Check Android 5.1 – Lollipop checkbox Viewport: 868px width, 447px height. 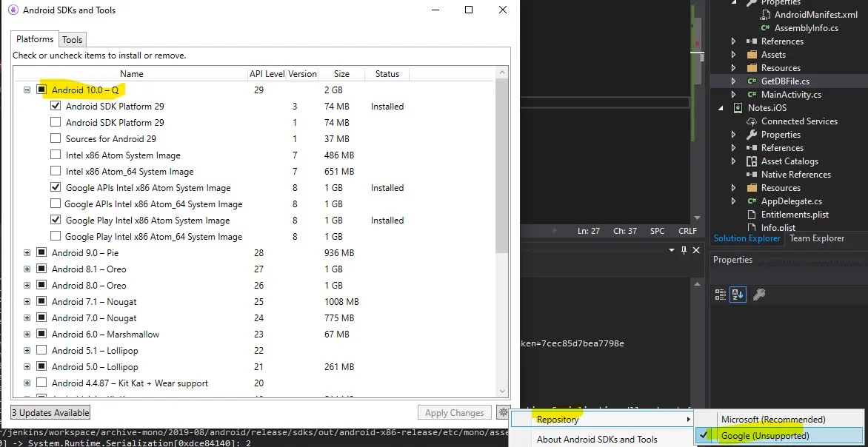41,350
